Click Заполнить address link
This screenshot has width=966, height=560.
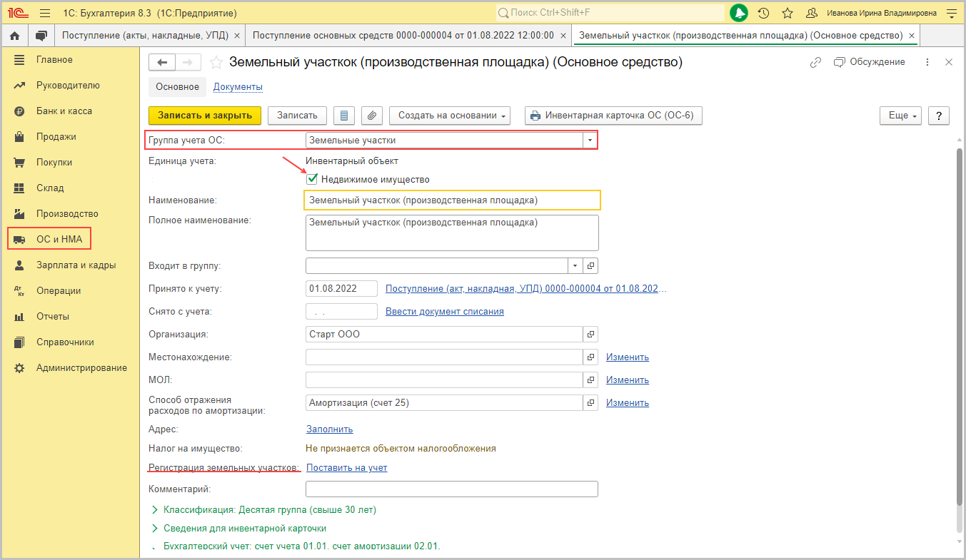point(329,429)
